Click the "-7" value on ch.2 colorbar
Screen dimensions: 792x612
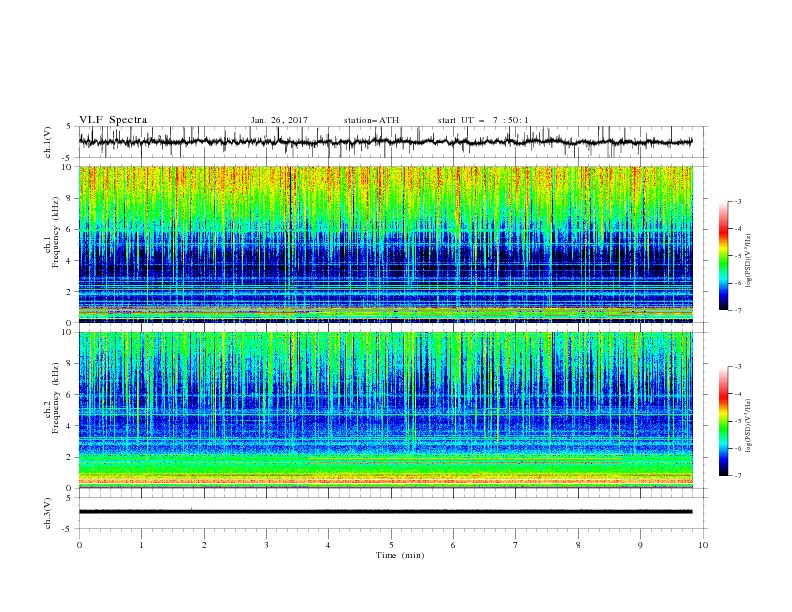pyautogui.click(x=738, y=475)
